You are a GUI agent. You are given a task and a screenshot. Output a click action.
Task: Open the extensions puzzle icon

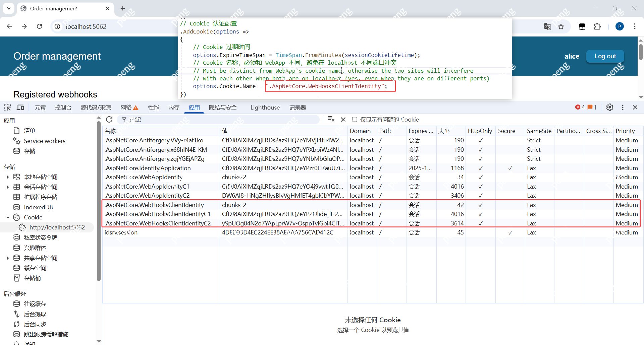pos(597,26)
